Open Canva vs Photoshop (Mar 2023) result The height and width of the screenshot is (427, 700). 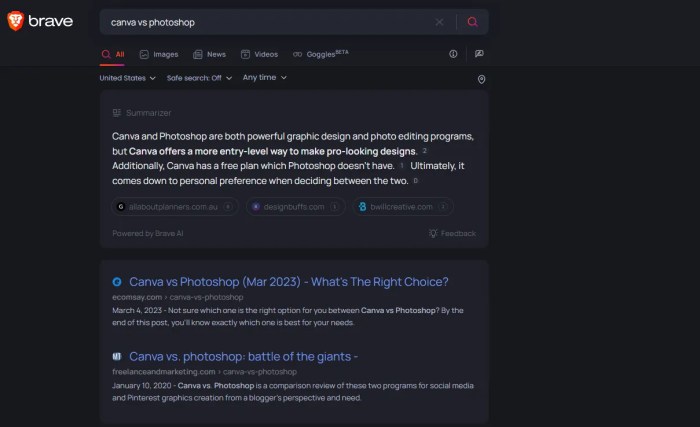[x=289, y=282]
